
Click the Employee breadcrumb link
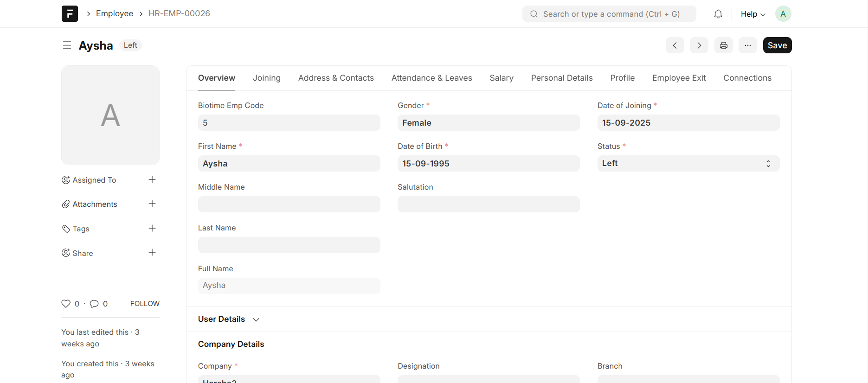coord(115,13)
